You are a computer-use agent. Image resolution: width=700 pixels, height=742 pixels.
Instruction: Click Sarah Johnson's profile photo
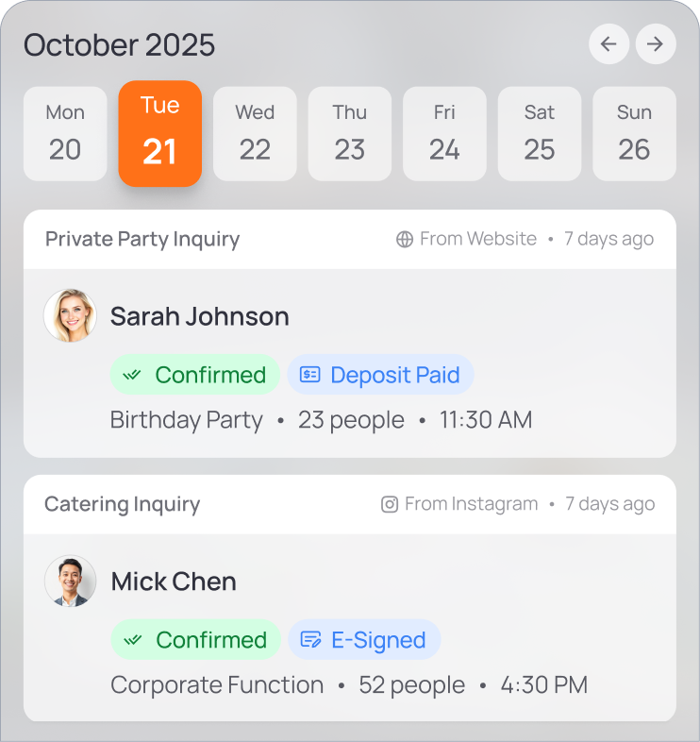pyautogui.click(x=70, y=315)
